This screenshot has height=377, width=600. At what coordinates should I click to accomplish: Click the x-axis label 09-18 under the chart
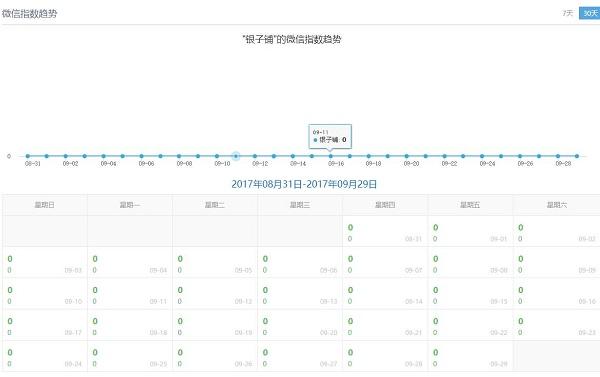(x=373, y=163)
